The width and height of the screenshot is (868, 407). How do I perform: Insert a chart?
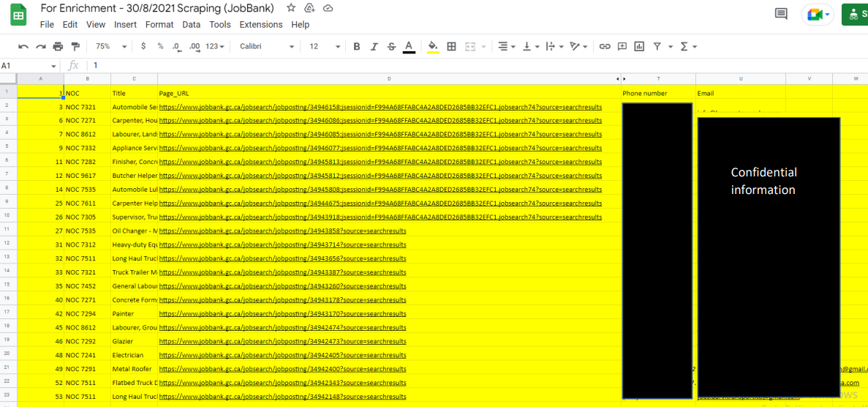click(x=639, y=47)
